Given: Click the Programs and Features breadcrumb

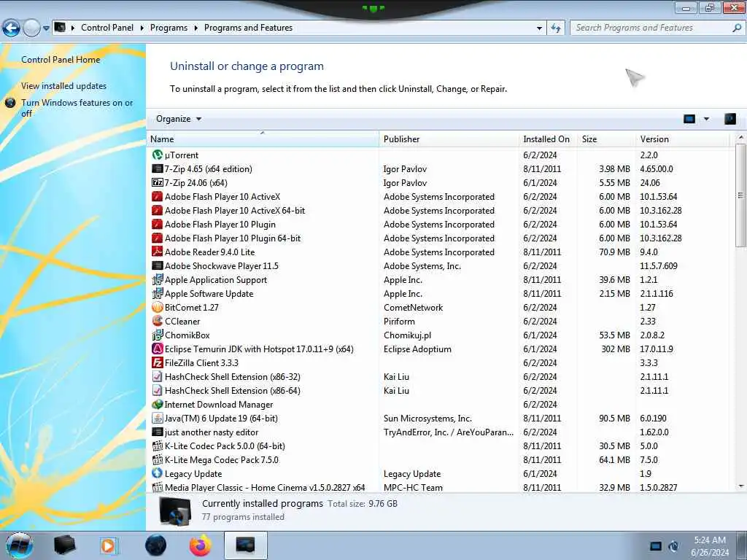Looking at the screenshot, I should click(248, 28).
